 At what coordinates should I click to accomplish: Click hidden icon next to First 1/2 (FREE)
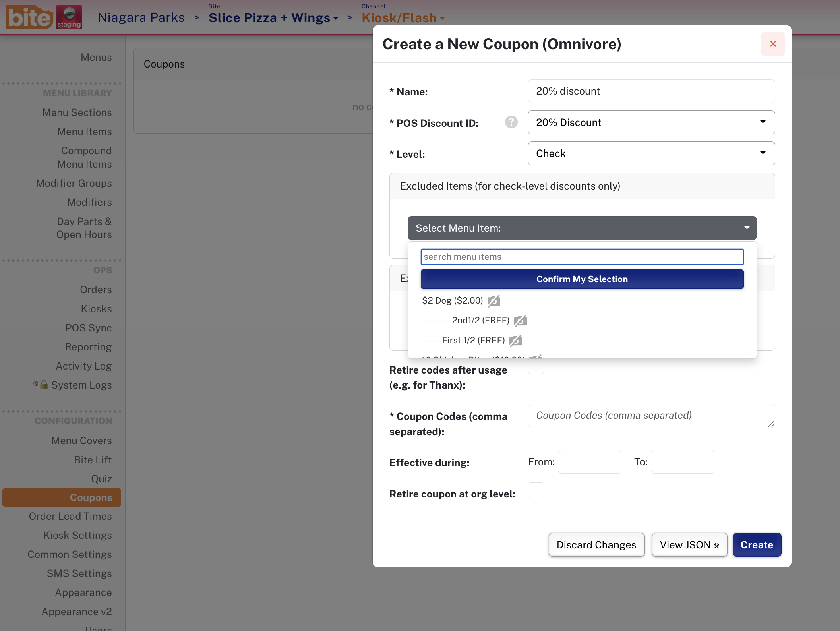(516, 341)
